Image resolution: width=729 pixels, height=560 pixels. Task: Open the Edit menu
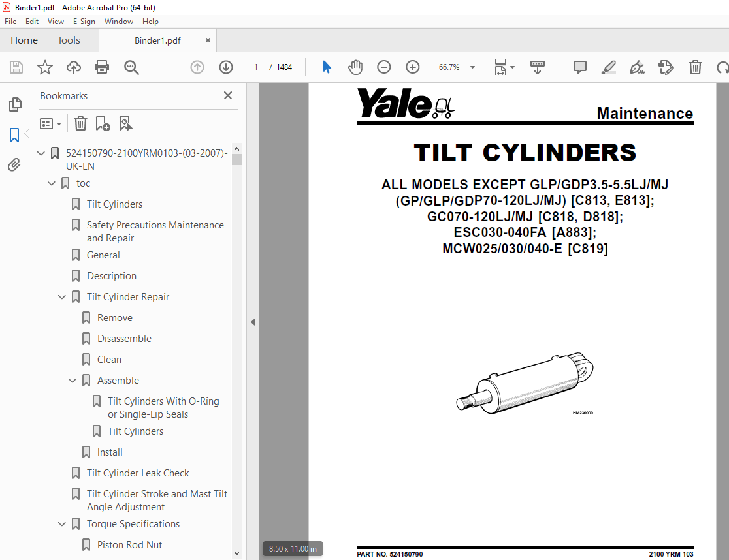click(31, 22)
